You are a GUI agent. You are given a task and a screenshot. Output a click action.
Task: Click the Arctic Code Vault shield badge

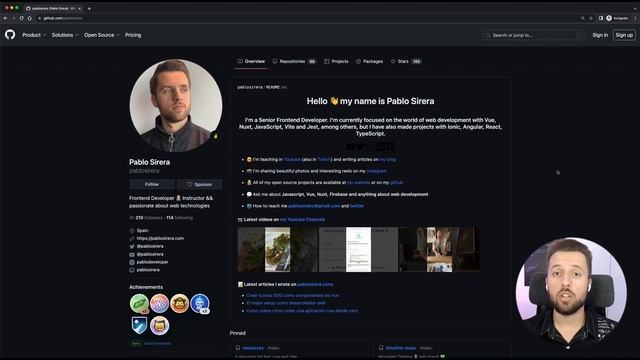point(139,326)
